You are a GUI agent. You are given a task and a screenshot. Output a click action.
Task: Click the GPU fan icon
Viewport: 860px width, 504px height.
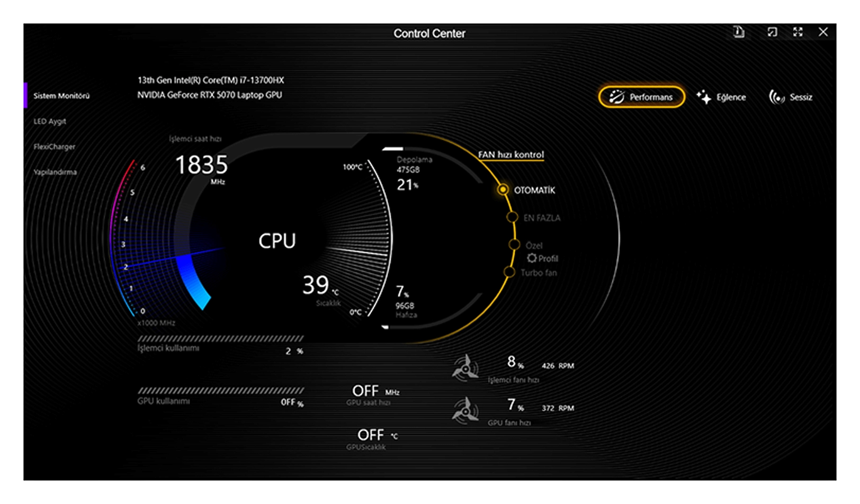coord(465,410)
